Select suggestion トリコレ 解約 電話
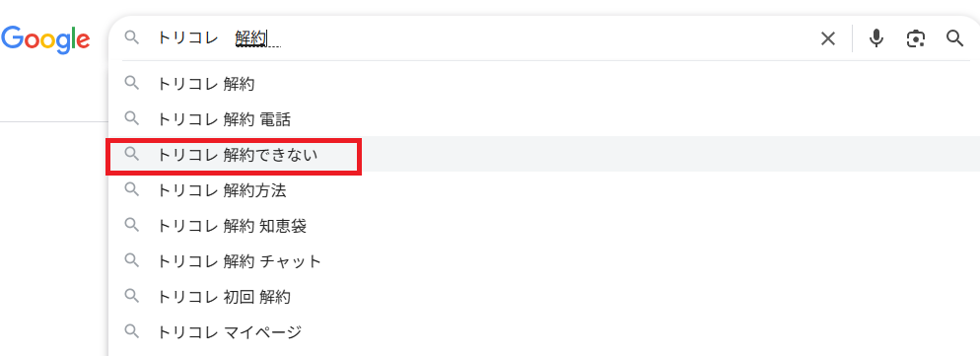980x356 pixels. (542, 119)
